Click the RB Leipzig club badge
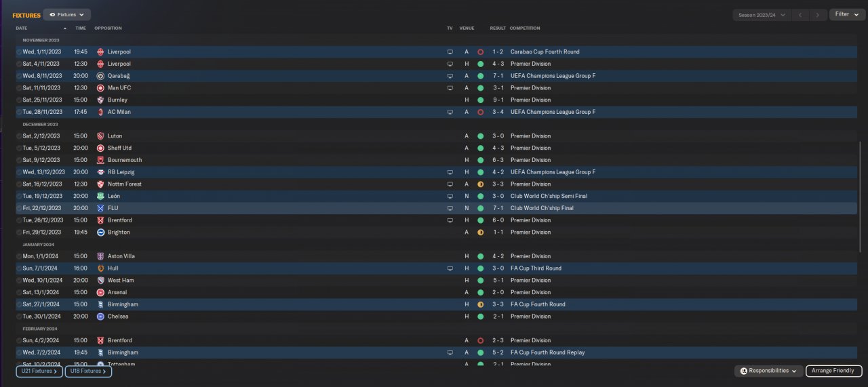This screenshot has height=387, width=868. [100, 172]
